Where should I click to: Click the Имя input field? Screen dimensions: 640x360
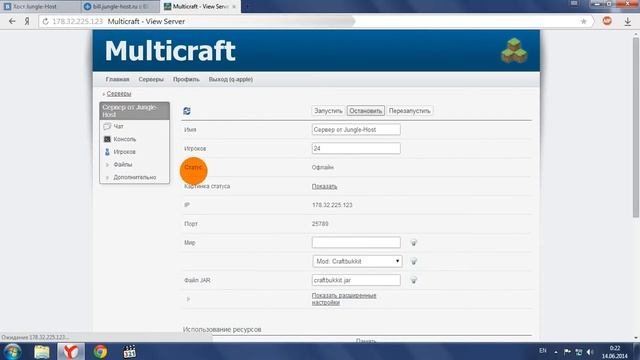pos(356,129)
